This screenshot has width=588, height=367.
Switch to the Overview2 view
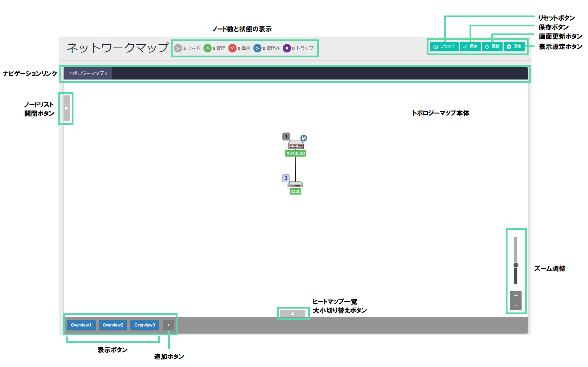coord(113,325)
